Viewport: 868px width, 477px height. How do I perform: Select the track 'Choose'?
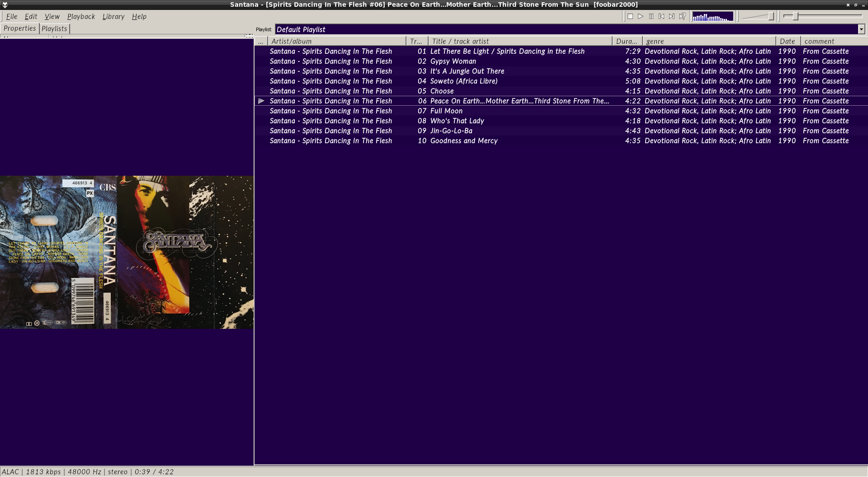561,91
